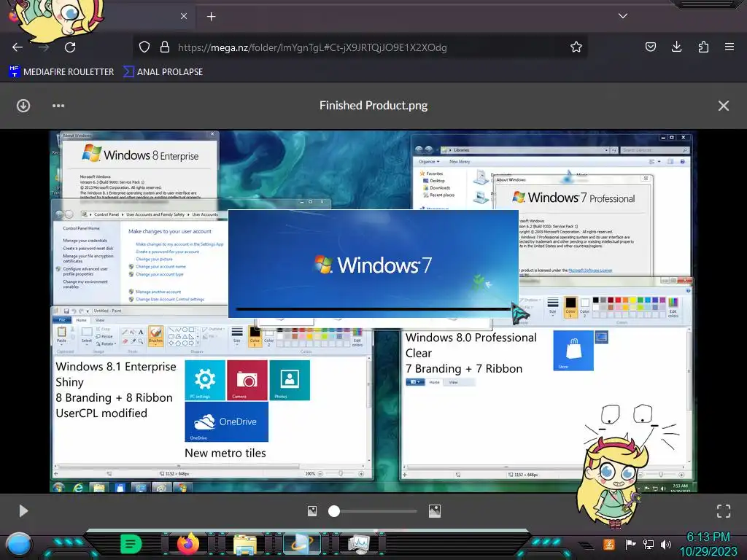Open the Firefox downloads panel
747x560 pixels.
click(x=676, y=47)
